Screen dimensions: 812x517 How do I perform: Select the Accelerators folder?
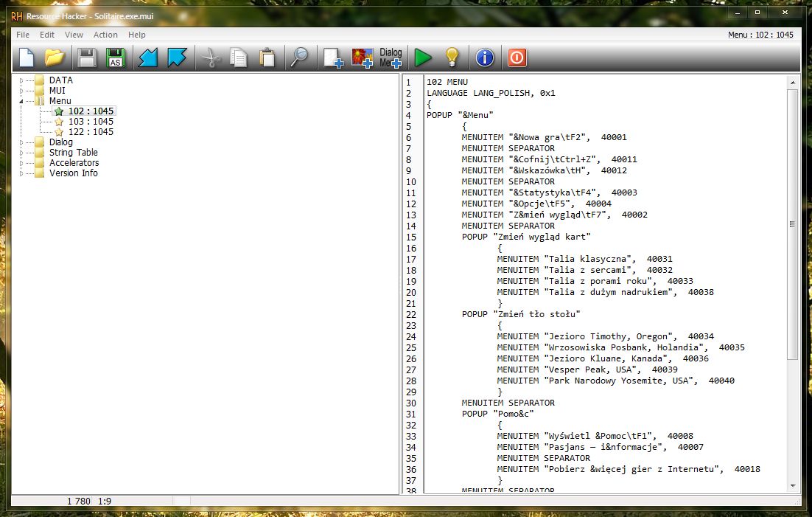tap(74, 163)
